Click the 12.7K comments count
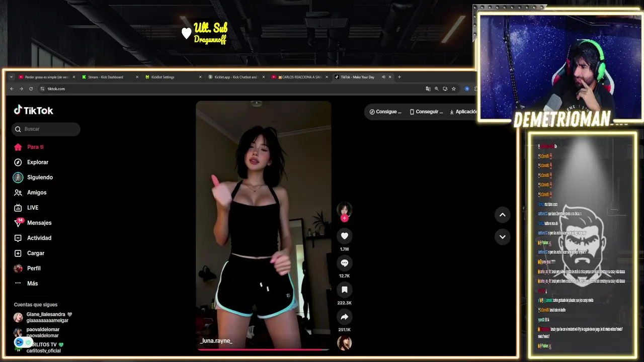The image size is (644, 362). click(x=344, y=276)
